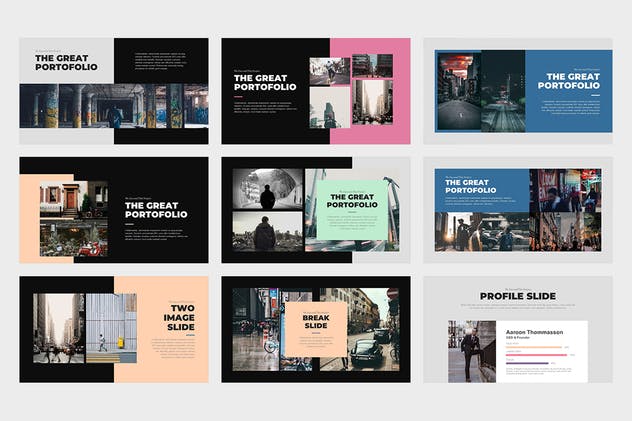
Task: Select the tunnel silhouette black-and-white photo
Action: (267, 188)
